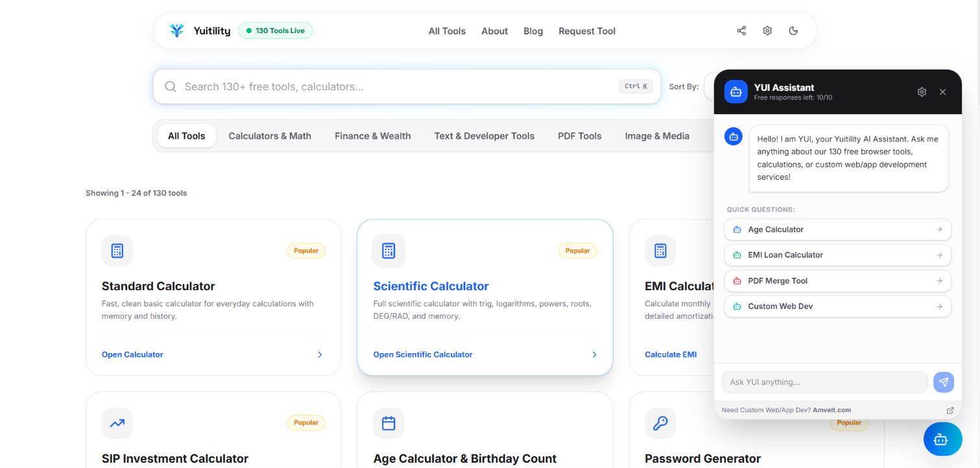
Task: Click arrow on Custom Web Dev quick question
Action: point(939,306)
